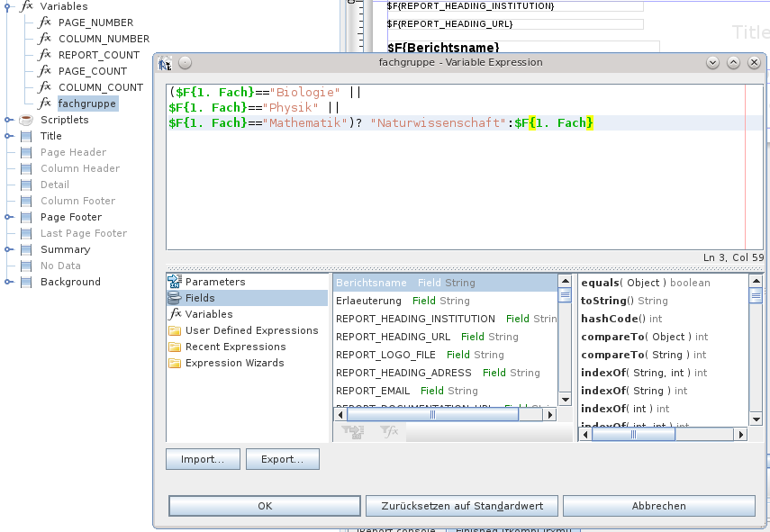Click the User Defined Expressions folder icon
Image resolution: width=770 pixels, height=532 pixels.
click(175, 330)
